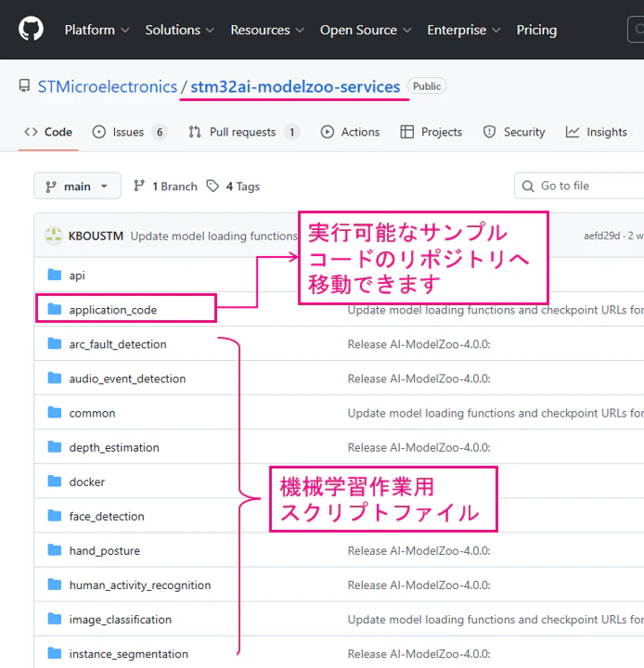This screenshot has width=644, height=668.
Task: Open the audio_event_detection folder
Action: pos(127,379)
